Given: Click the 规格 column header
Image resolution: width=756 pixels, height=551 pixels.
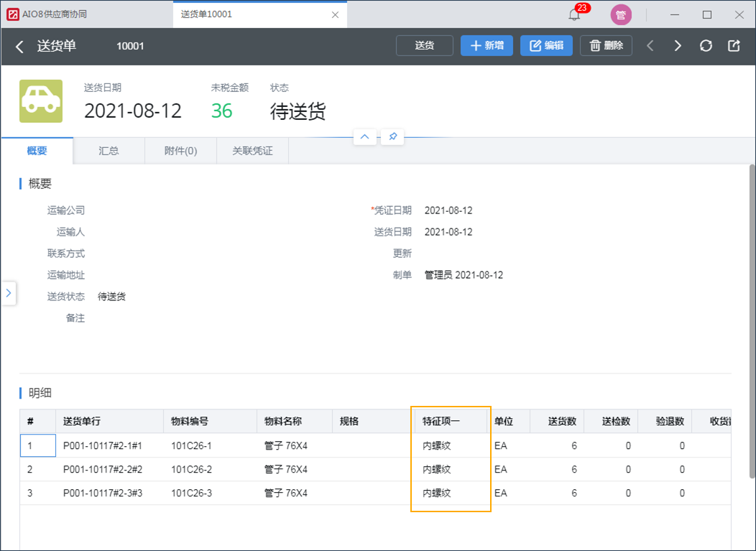Looking at the screenshot, I should click(372, 421).
